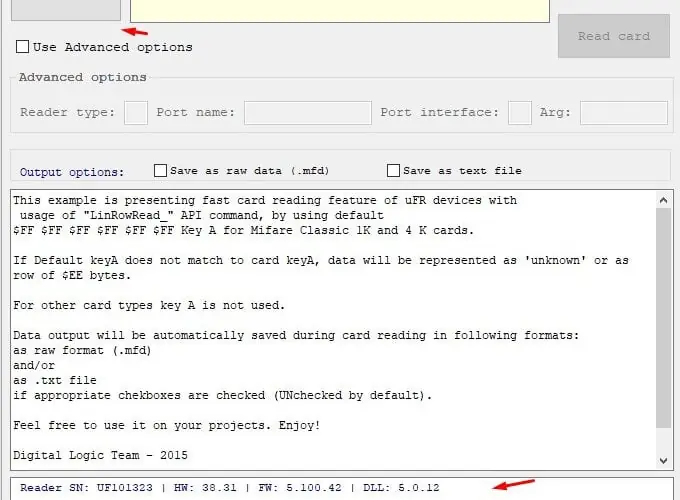Click the yellow output field at top

[x=340, y=11]
